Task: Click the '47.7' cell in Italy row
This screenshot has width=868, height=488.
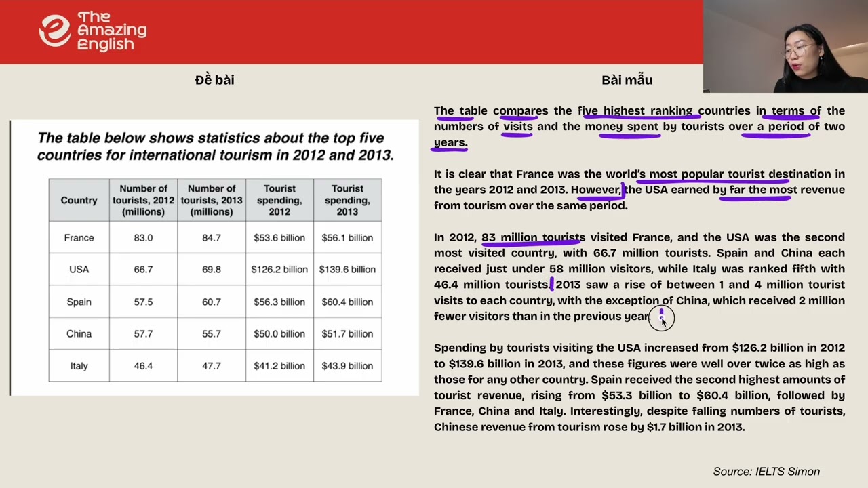Action: 212,366
